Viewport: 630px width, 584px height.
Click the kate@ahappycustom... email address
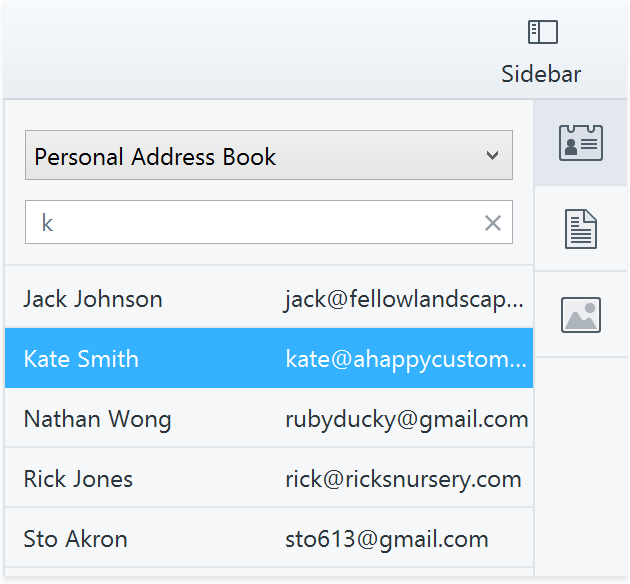tap(404, 359)
